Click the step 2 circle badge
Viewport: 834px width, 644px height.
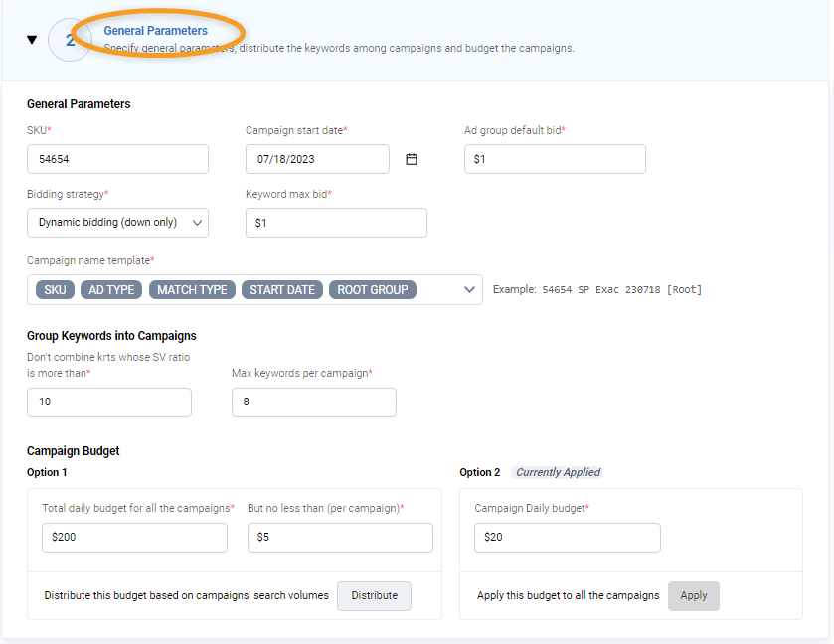click(x=70, y=40)
